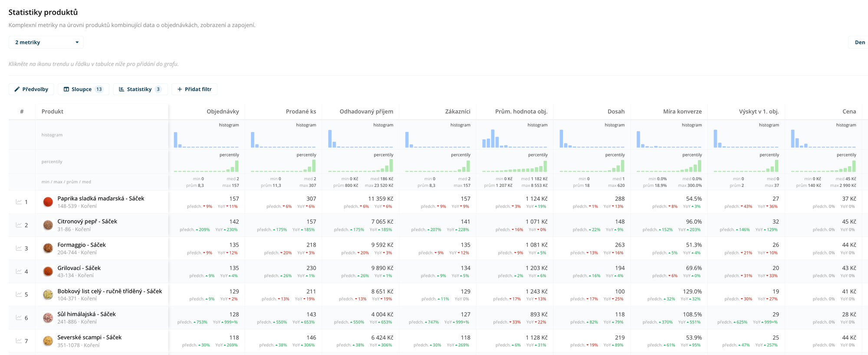Sort by the Prodané ks column header
This screenshot has width=868, height=355.
pyautogui.click(x=301, y=111)
